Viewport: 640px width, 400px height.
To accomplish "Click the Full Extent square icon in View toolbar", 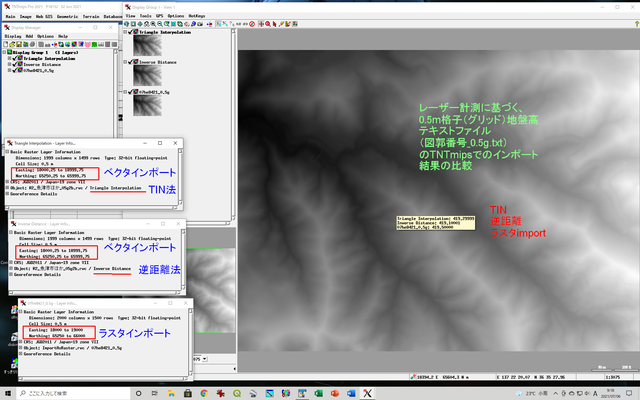I will (x=133, y=24).
